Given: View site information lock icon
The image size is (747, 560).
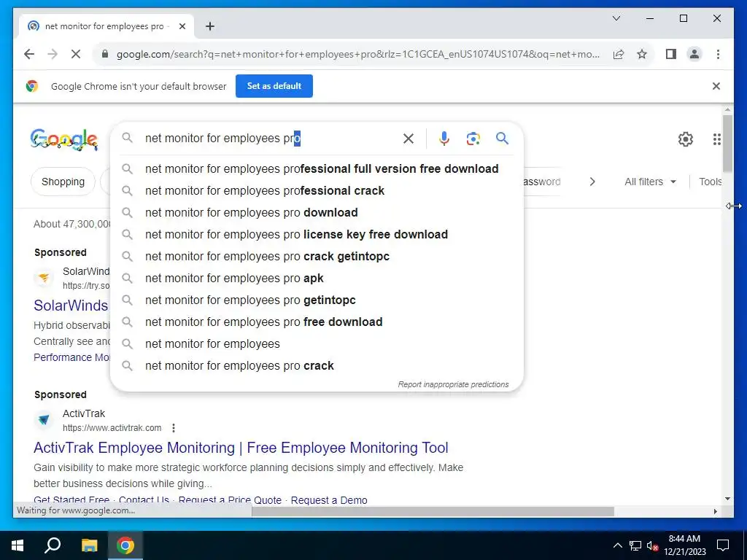Looking at the screenshot, I should click(x=105, y=54).
